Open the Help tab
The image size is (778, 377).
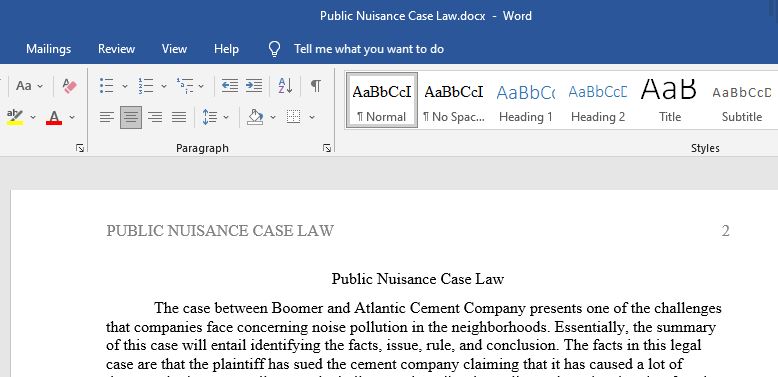pos(226,49)
